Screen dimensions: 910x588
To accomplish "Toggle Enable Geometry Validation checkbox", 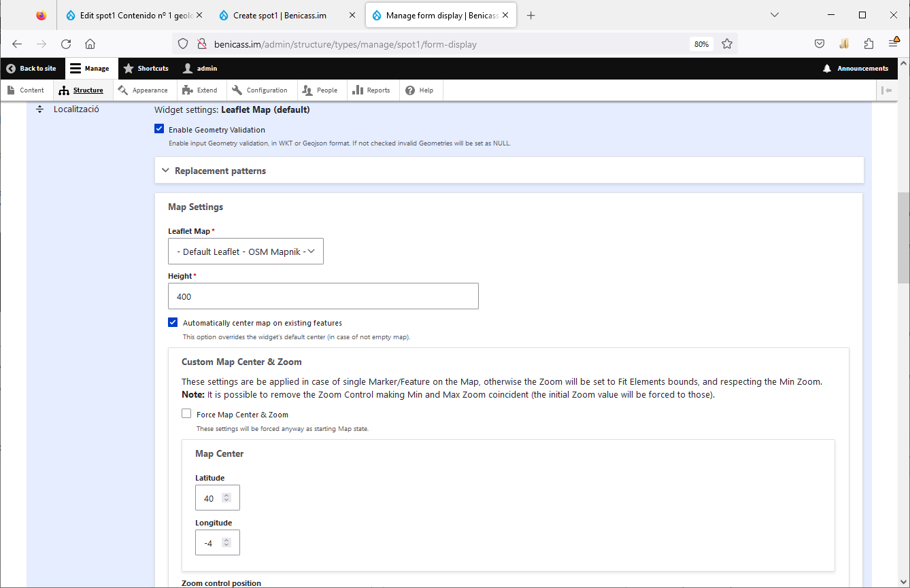I will [159, 129].
